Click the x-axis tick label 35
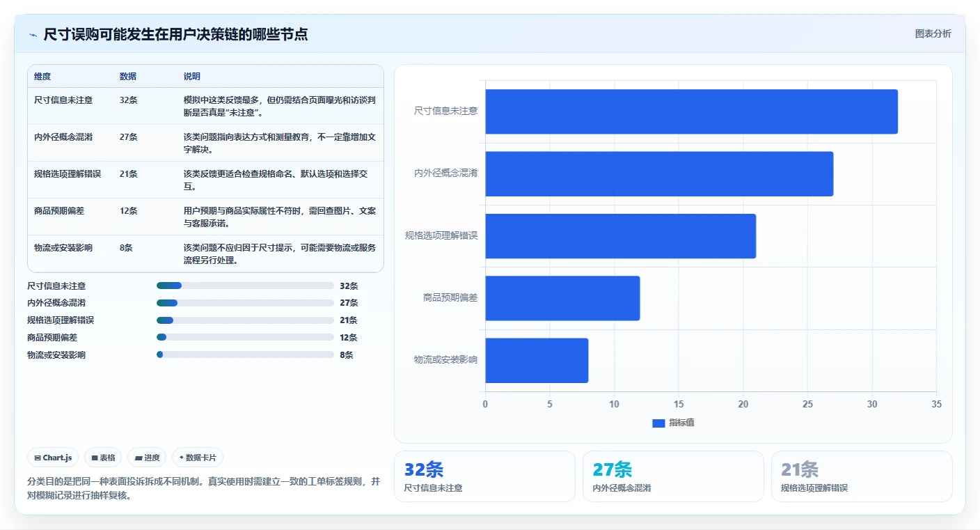This screenshot has height=530, width=980. 936,404
